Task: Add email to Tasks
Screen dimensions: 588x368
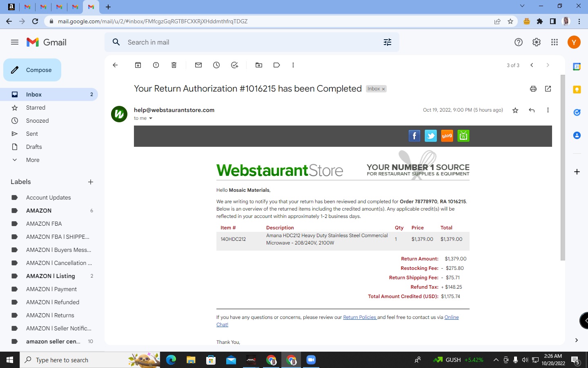Action: 234,65
